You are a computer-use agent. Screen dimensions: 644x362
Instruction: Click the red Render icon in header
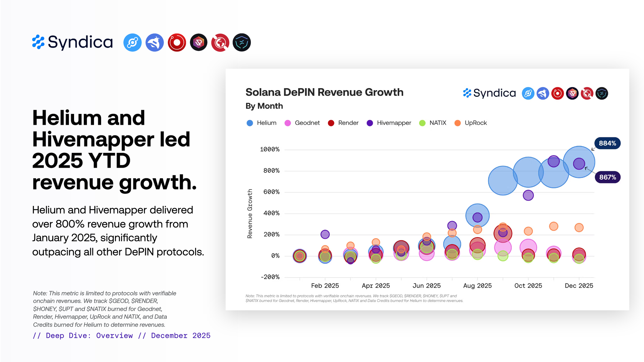tap(177, 42)
